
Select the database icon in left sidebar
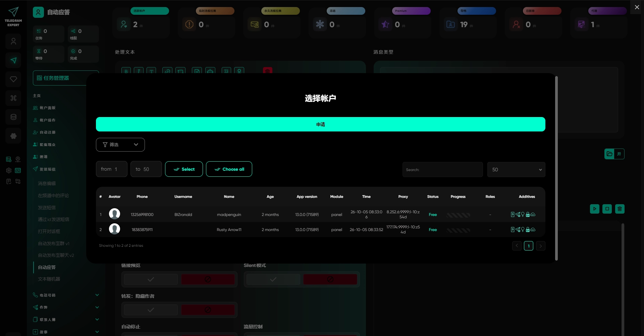pyautogui.click(x=13, y=117)
